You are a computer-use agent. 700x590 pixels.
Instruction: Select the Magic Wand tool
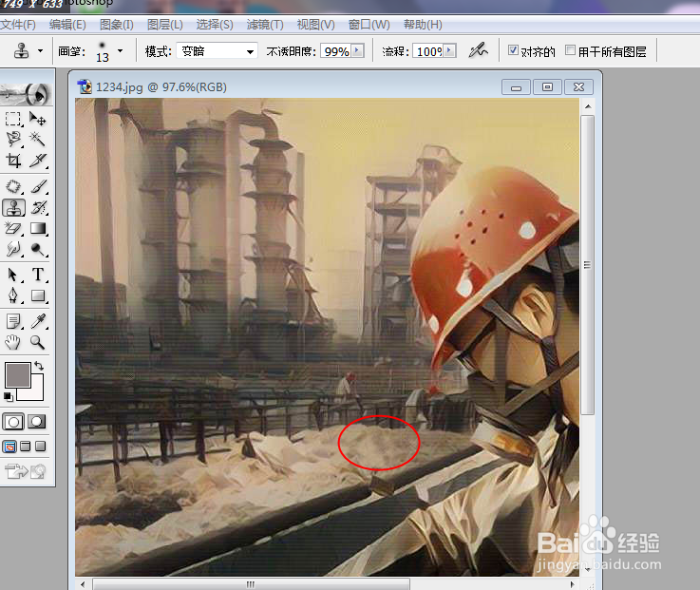tap(38, 140)
